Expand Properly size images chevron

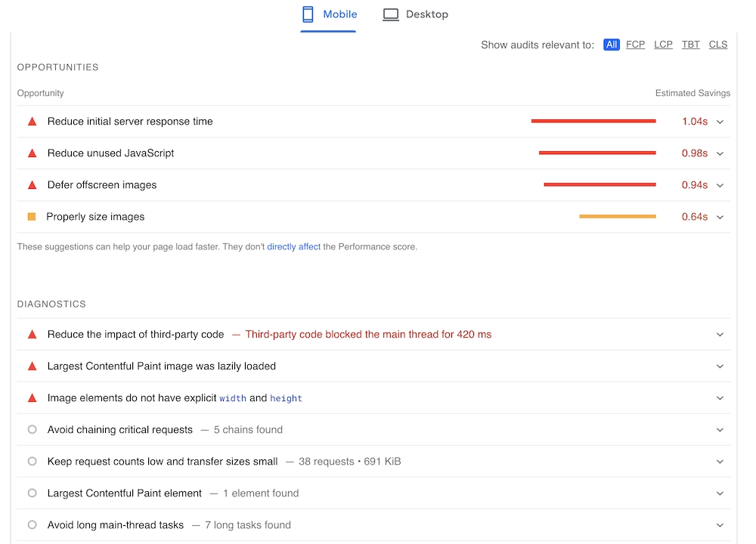point(720,218)
